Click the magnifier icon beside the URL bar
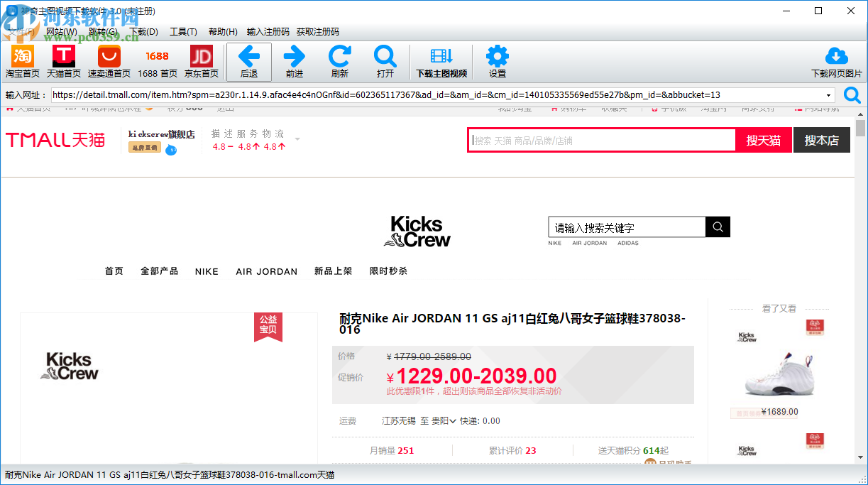This screenshot has width=868, height=485. coord(852,94)
